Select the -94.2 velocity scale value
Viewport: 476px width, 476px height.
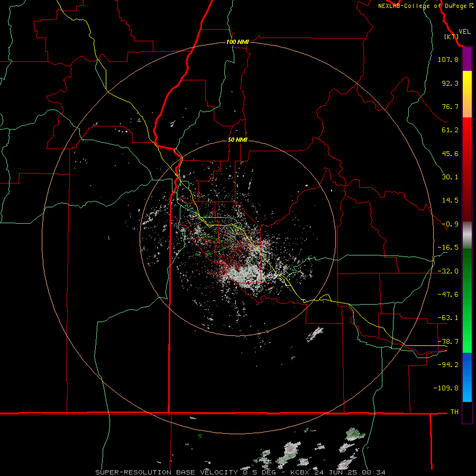point(448,364)
